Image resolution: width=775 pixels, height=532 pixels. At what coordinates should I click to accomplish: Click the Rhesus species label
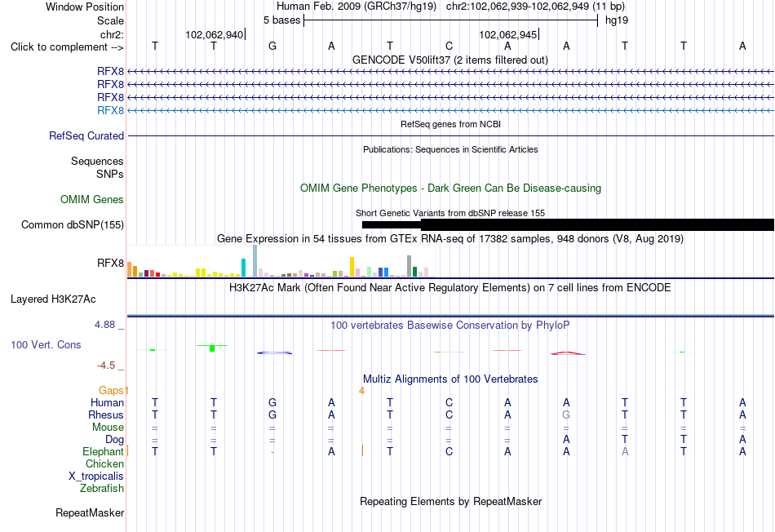106,415
